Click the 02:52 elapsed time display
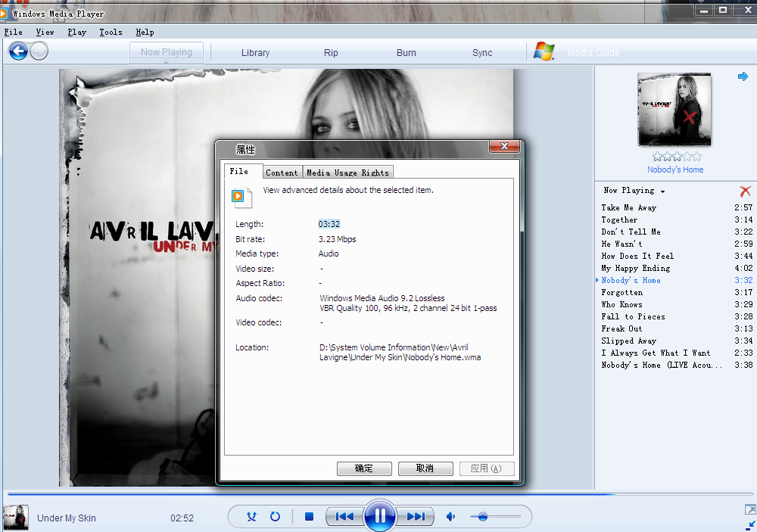Image resolution: width=757 pixels, height=532 pixels. click(x=182, y=518)
